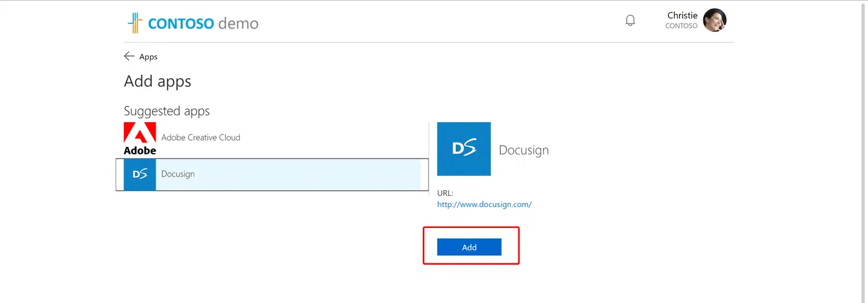Select the Adobe logo icon
The height and width of the screenshot is (303, 868).
tap(140, 138)
